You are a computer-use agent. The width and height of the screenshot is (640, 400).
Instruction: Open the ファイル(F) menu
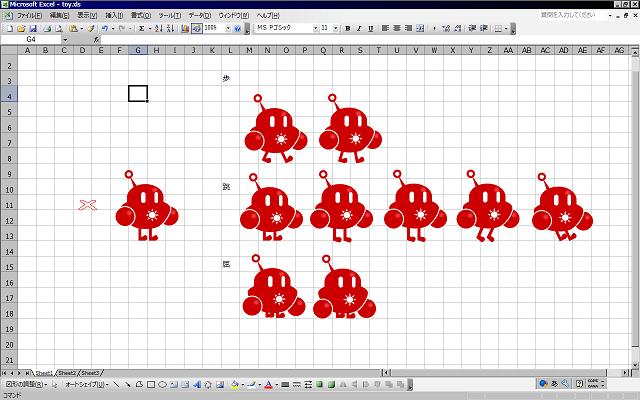pos(29,16)
